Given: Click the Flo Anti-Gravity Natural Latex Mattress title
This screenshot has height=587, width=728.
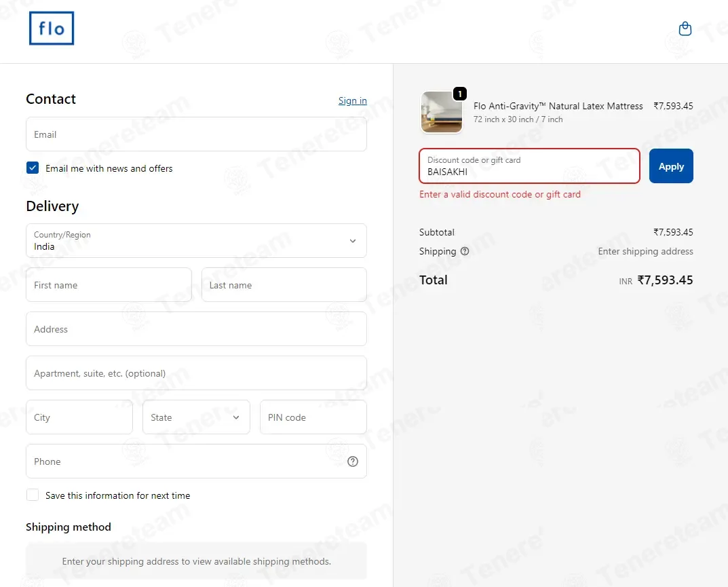Looking at the screenshot, I should (558, 106).
